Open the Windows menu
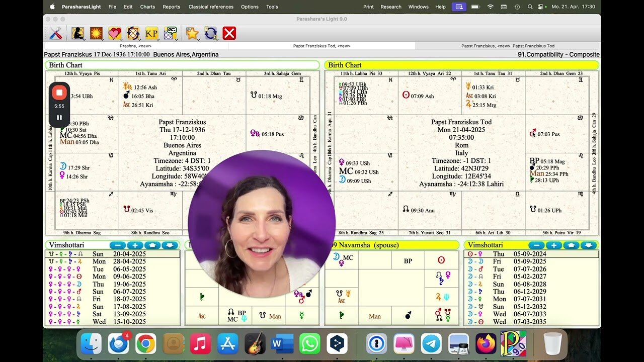This screenshot has height=362, width=644. (418, 7)
